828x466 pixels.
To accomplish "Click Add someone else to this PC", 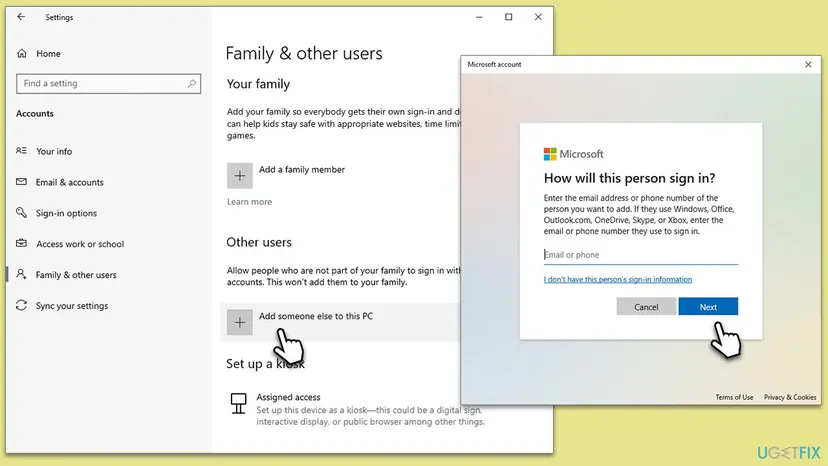I will 316,316.
